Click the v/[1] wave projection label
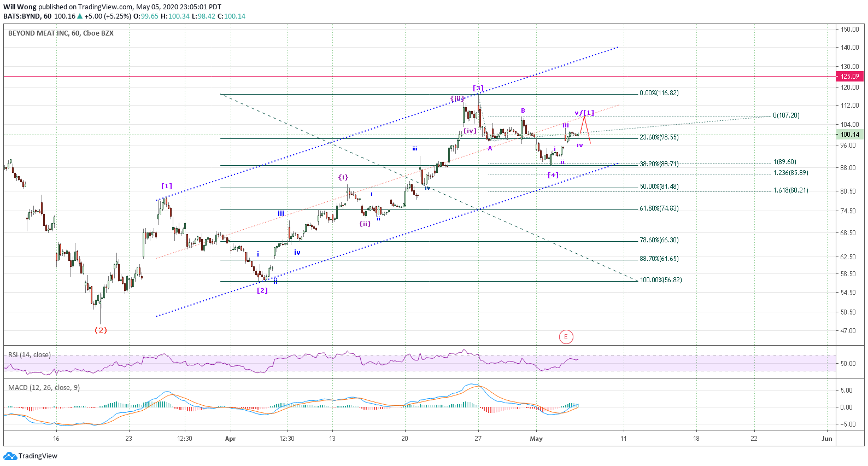 click(584, 113)
